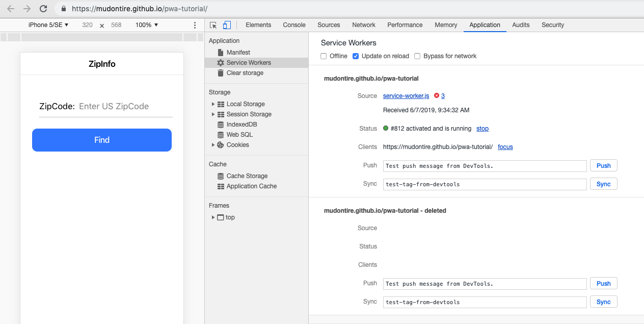The width and height of the screenshot is (644, 324).
Task: Activate the inspect element picker icon
Action: click(213, 25)
